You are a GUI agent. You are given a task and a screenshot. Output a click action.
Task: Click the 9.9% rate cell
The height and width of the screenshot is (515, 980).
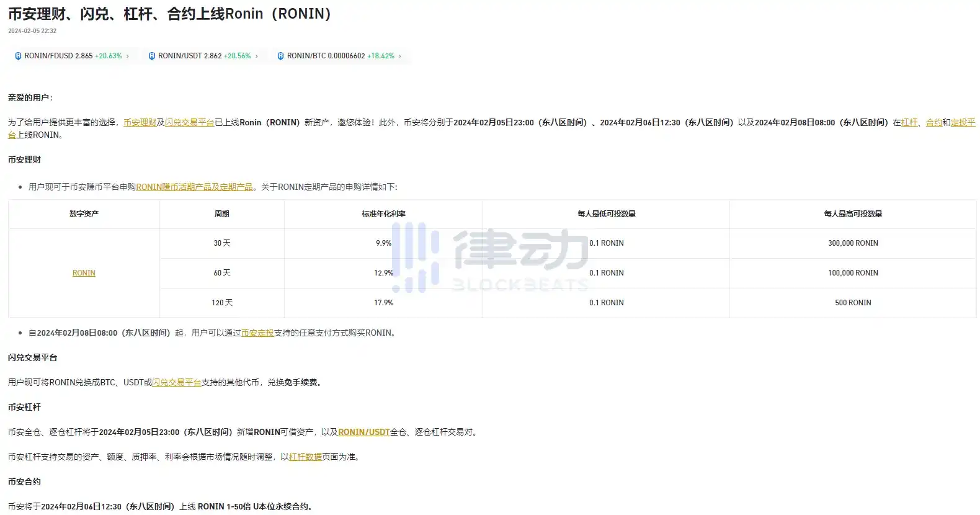pos(383,243)
